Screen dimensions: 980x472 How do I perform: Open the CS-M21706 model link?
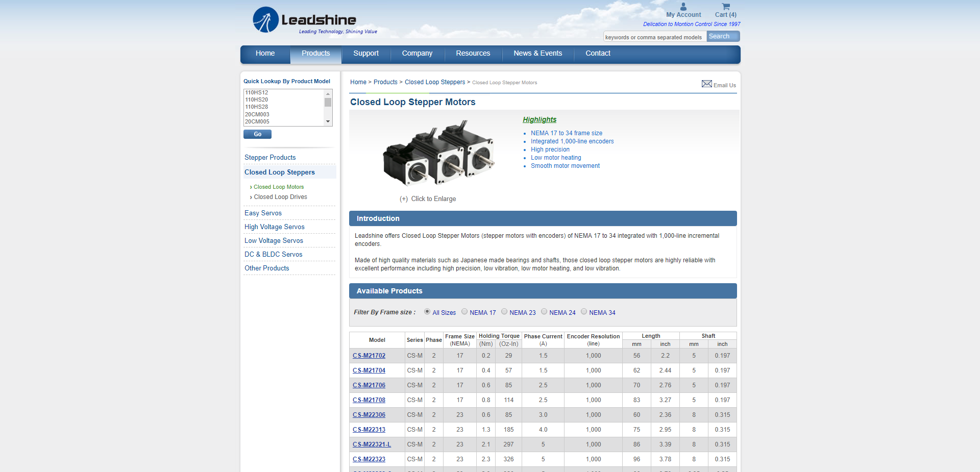point(369,385)
